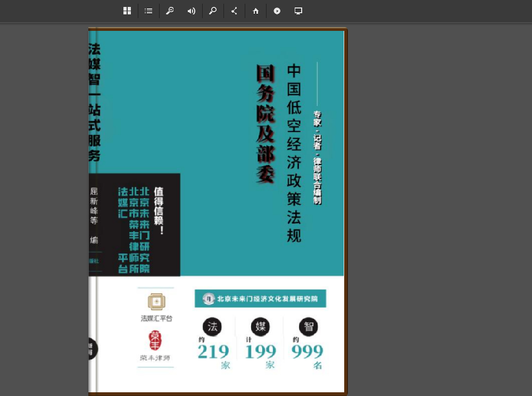Image resolution: width=532 pixels, height=396 pixels.
Task: Toggle the page flip sound
Action: click(191, 11)
